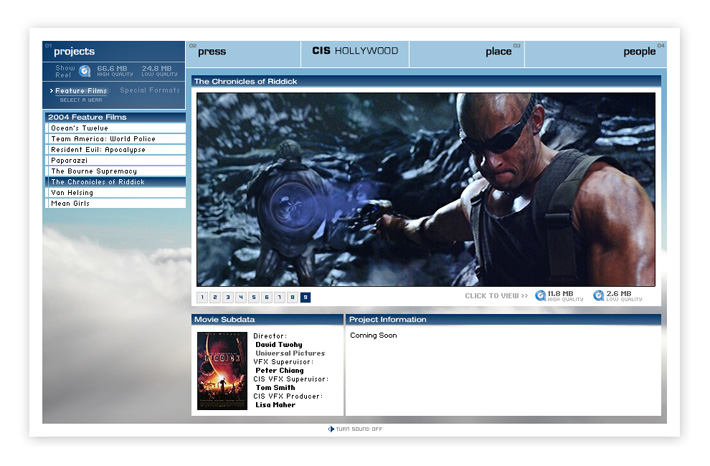Click the sound icon beside Turn Sound Off
Viewport: 710px width, 466px height.
(x=331, y=429)
